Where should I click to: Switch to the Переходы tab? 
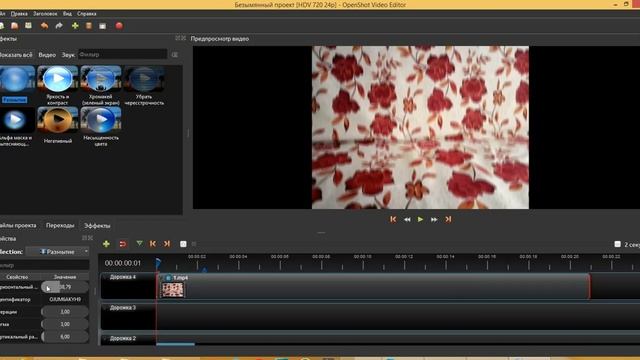[60, 225]
